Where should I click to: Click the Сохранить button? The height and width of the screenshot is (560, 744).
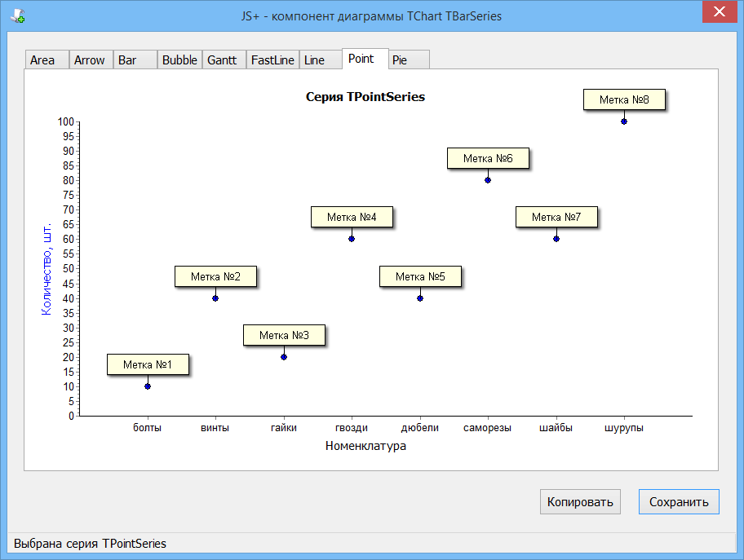[679, 501]
